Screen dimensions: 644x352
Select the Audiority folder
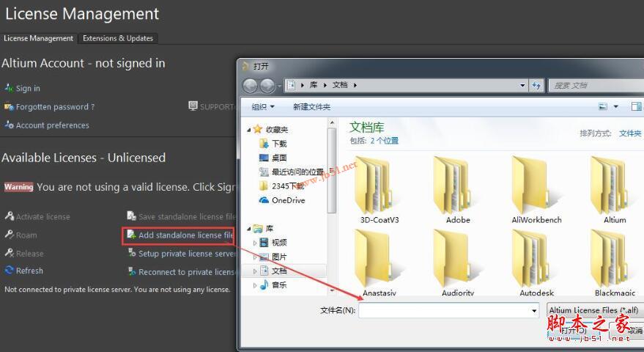[457, 263]
